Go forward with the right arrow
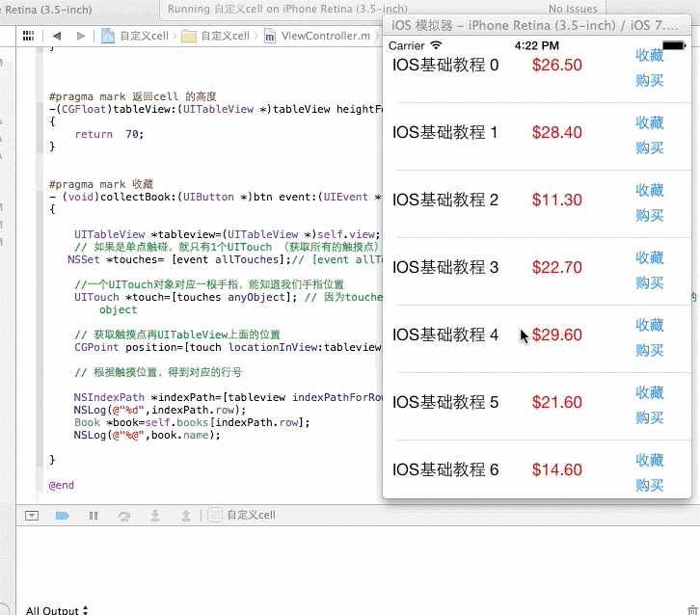The width and height of the screenshot is (700, 615). click(x=80, y=36)
